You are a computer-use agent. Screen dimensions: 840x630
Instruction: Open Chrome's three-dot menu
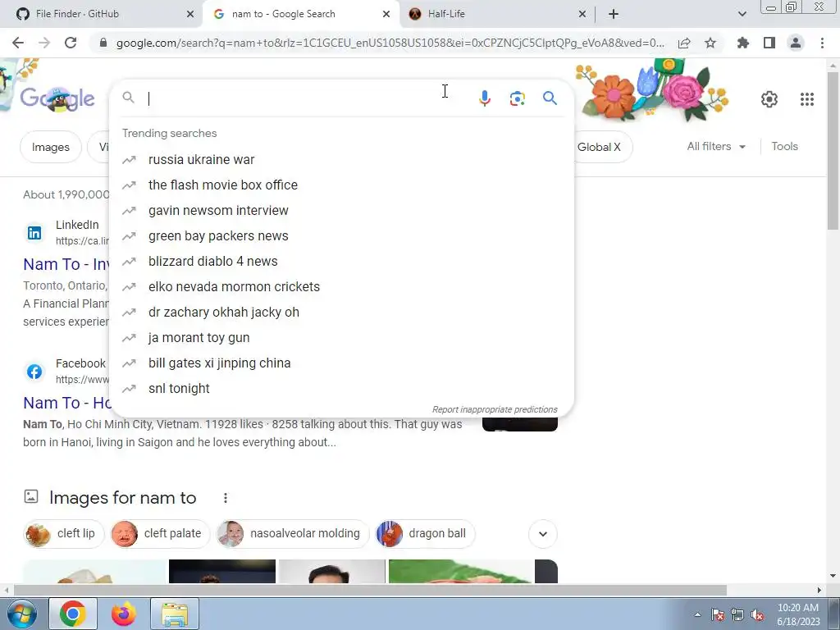[822, 43]
